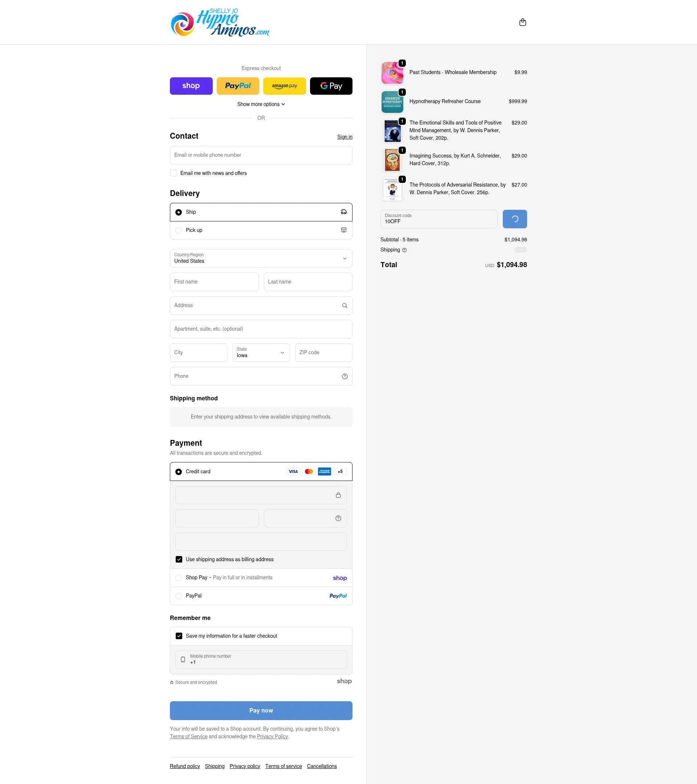This screenshot has width=697, height=784.
Task: Uncheck Use shipping address as billing address
Action: point(179,559)
